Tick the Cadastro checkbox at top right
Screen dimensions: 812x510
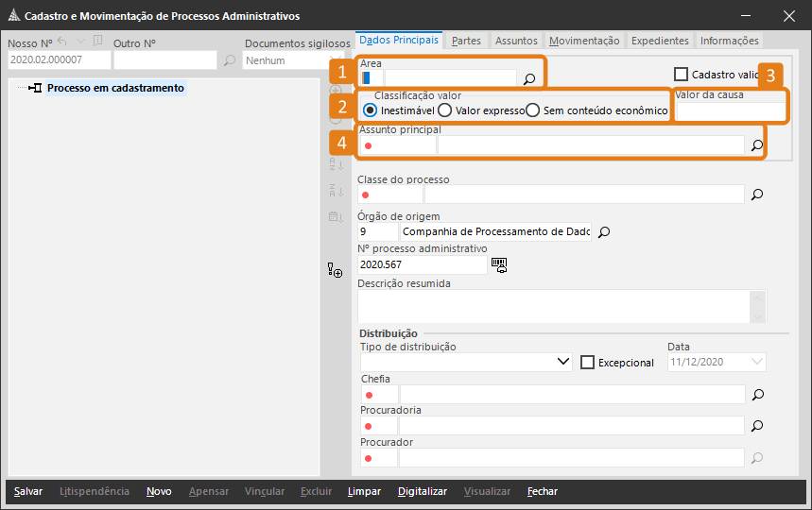[x=681, y=74]
